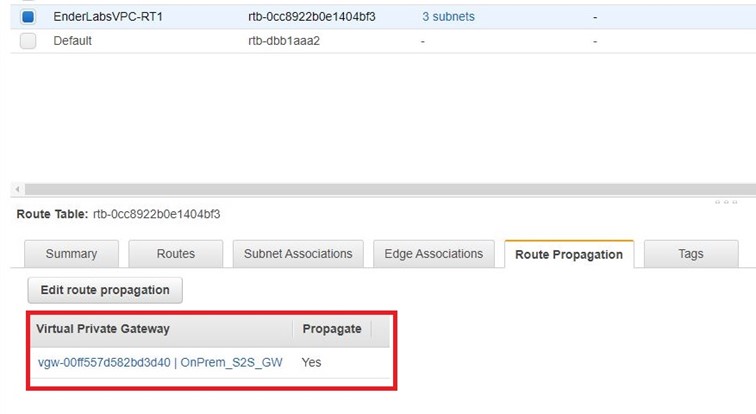Open the vgw-00ff557d582bd3d40 OnPrem_S2S_GW link

[159, 362]
